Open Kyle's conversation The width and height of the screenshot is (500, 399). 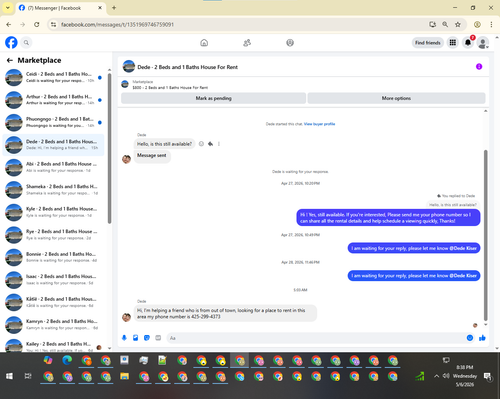click(53, 212)
